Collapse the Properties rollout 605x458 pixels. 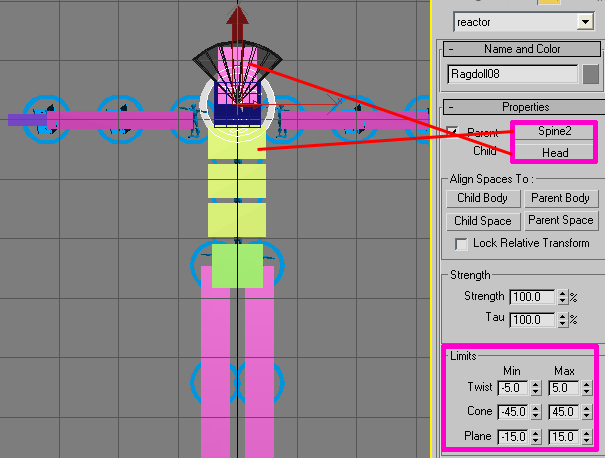(453, 107)
